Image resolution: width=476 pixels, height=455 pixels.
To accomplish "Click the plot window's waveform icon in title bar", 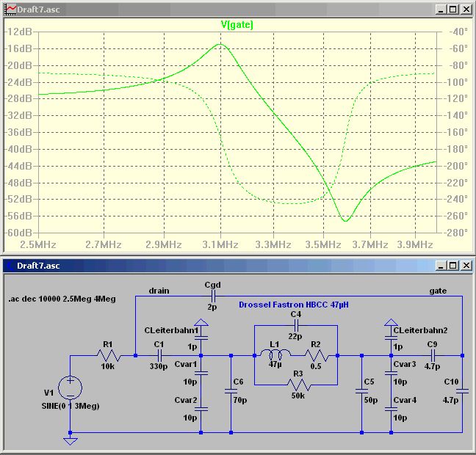I will pos(10,9).
